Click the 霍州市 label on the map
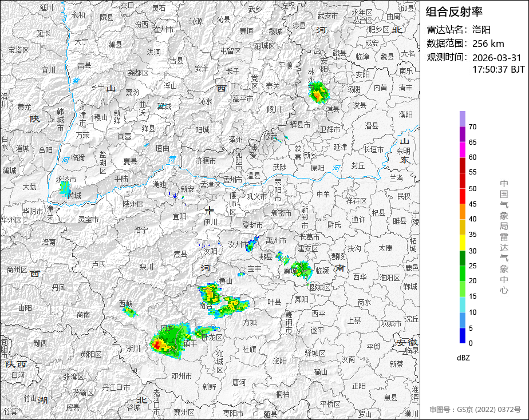The image size is (529, 420). point(164,29)
